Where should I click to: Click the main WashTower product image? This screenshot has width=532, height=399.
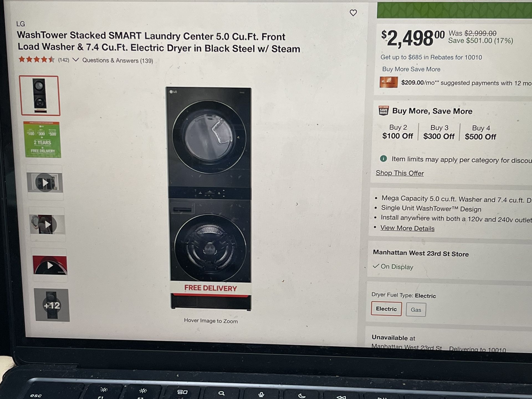click(x=210, y=199)
